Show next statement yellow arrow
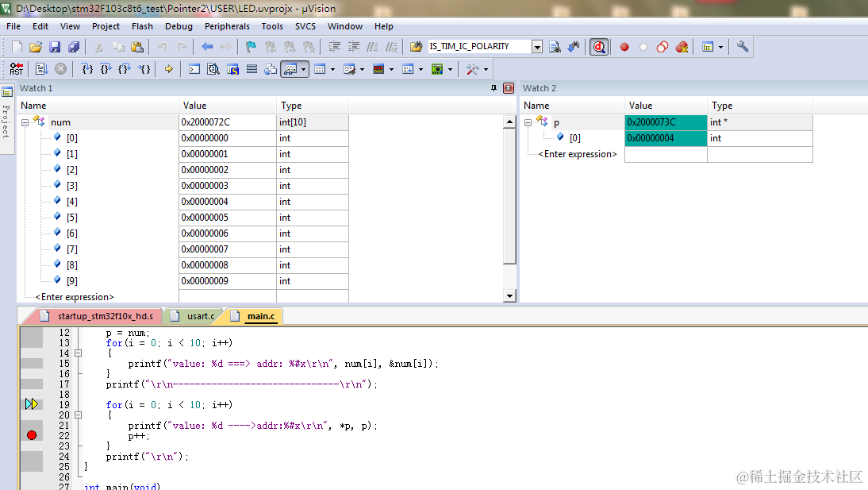868x490 pixels. [x=169, y=69]
